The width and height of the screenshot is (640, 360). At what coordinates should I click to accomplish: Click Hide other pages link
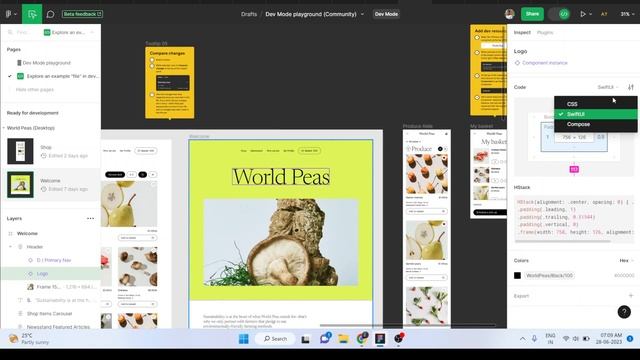(35, 89)
